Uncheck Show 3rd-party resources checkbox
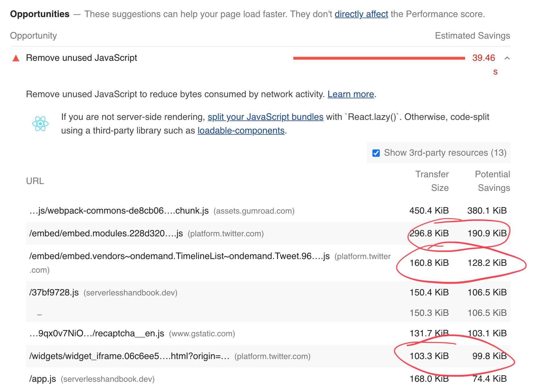 tap(376, 153)
